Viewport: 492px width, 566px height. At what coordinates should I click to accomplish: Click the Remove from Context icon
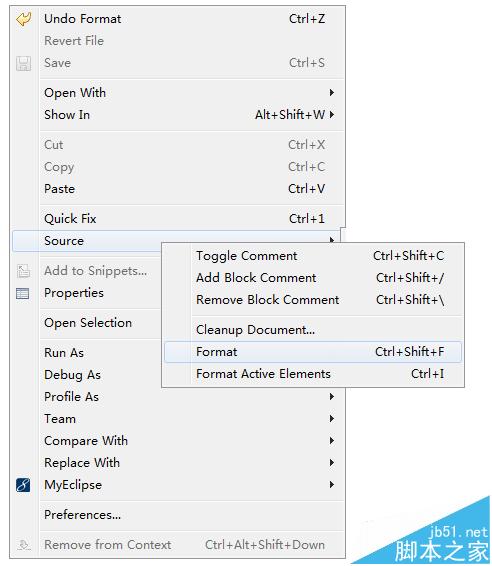tap(23, 544)
